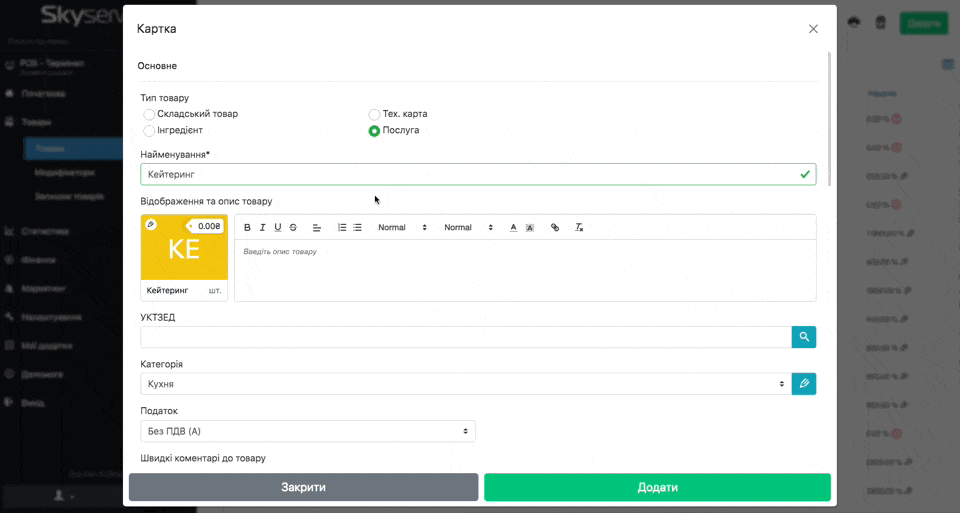This screenshot has width=960, height=513.
Task: Click the edit category button beside Кухня
Action: pyautogui.click(x=803, y=384)
